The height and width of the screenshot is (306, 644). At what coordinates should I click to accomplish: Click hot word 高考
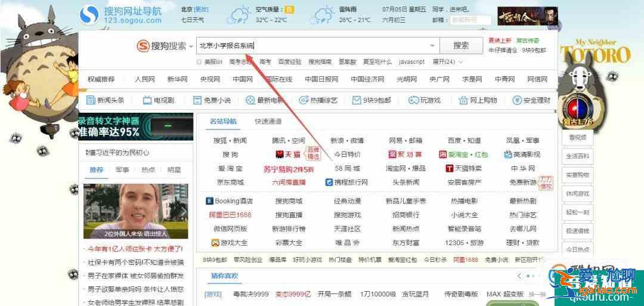(265, 61)
